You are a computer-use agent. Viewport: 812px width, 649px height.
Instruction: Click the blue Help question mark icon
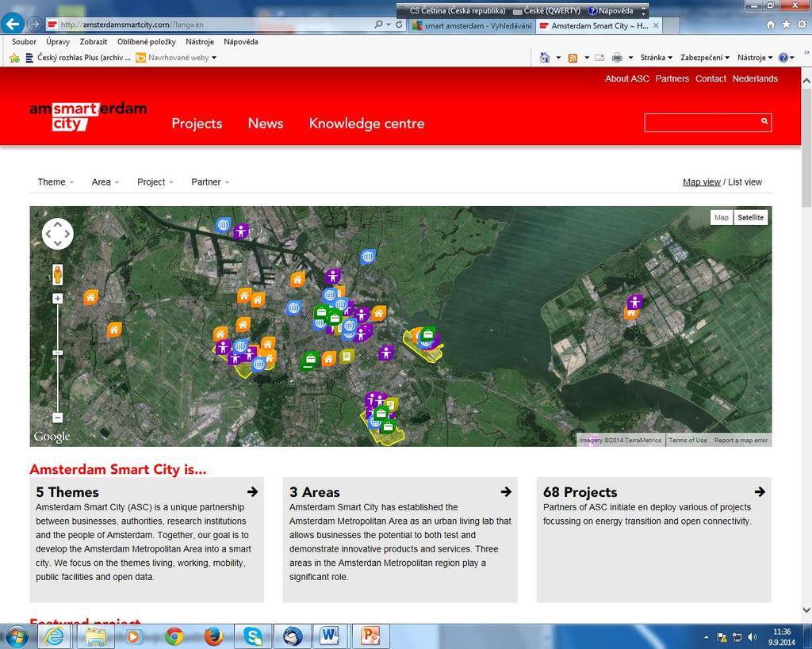click(783, 58)
